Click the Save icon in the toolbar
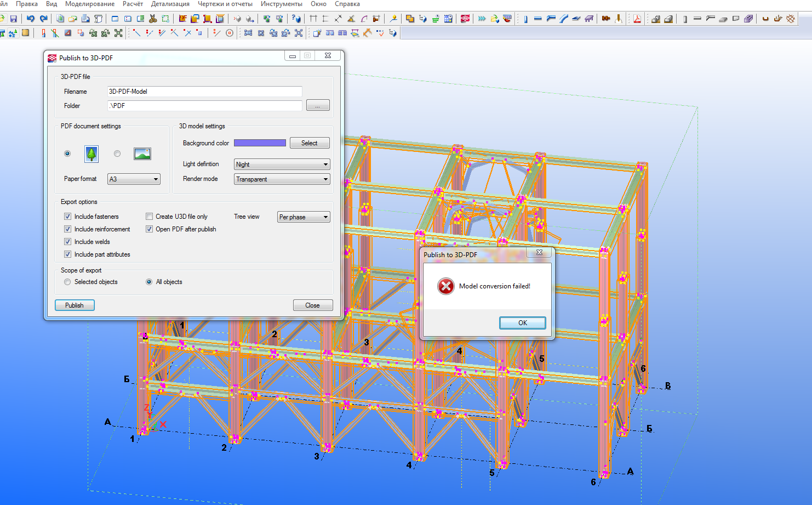The width and height of the screenshot is (812, 505). point(14,19)
